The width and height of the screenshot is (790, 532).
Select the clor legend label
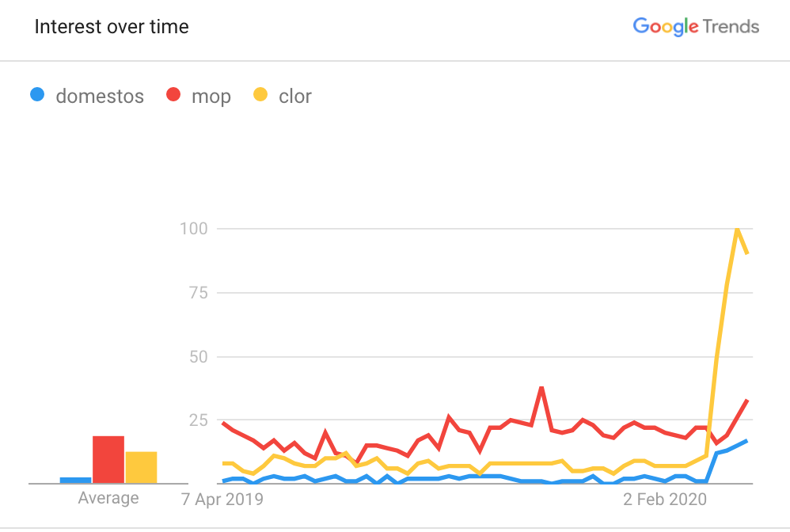[295, 97]
